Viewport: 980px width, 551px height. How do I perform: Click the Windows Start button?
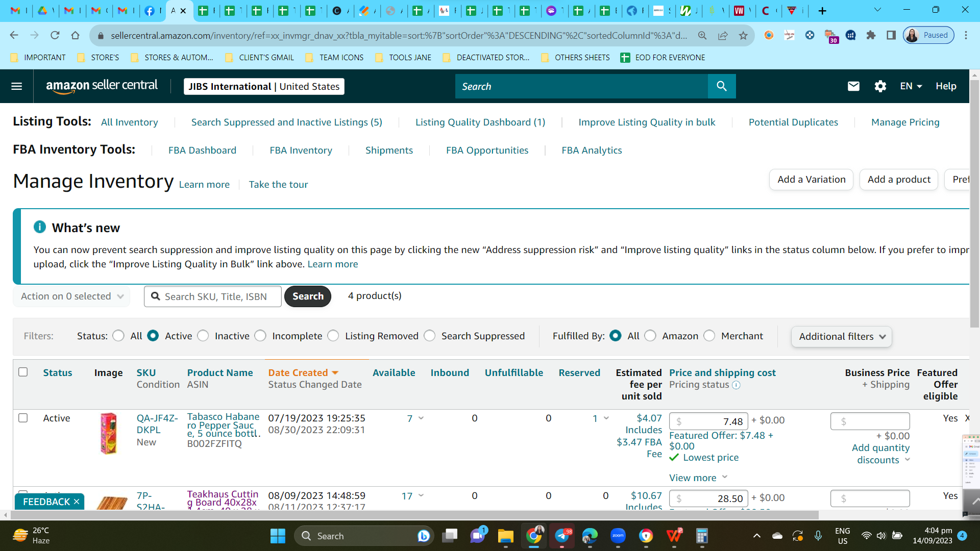pyautogui.click(x=278, y=536)
